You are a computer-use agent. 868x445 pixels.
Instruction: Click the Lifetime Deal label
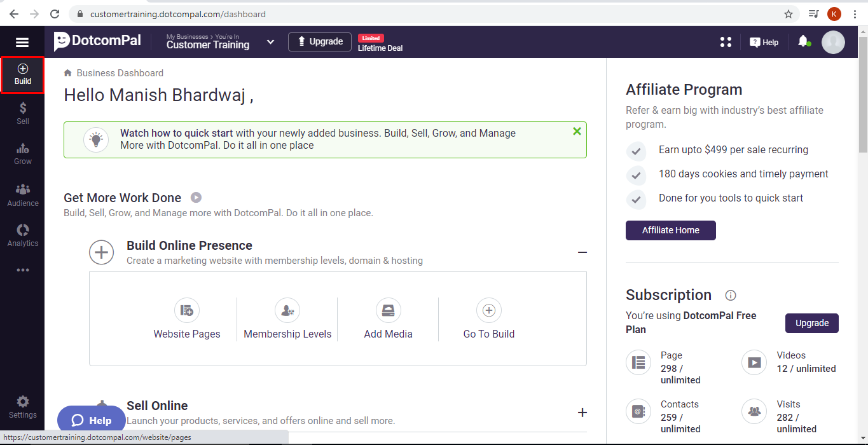(x=380, y=48)
